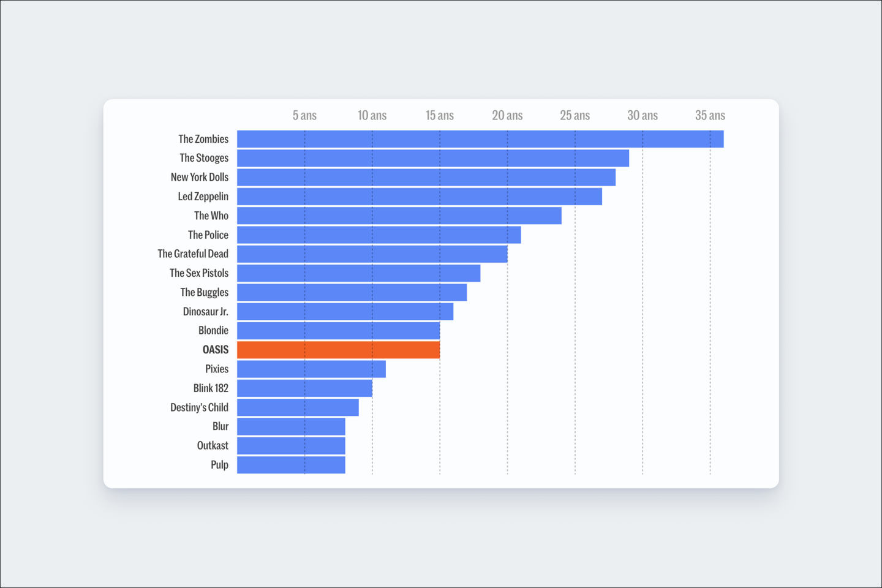Click the orange OASIS bar

(338, 350)
